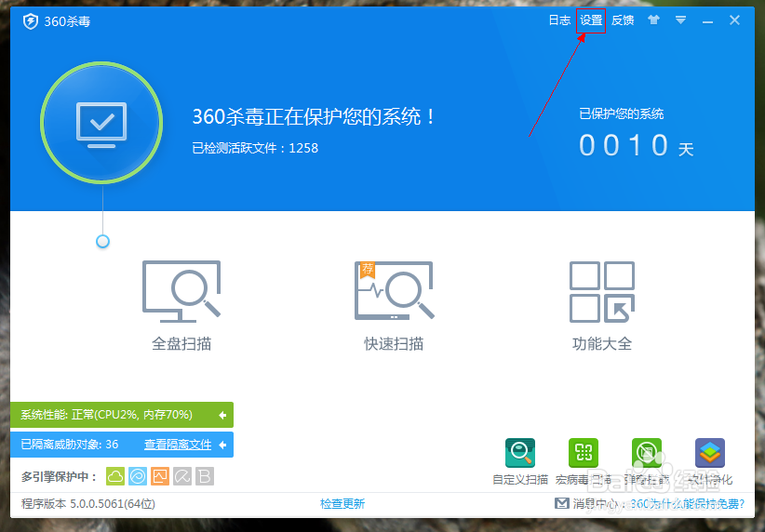Click the 已检测活跃文件：1258 text

[x=255, y=148]
